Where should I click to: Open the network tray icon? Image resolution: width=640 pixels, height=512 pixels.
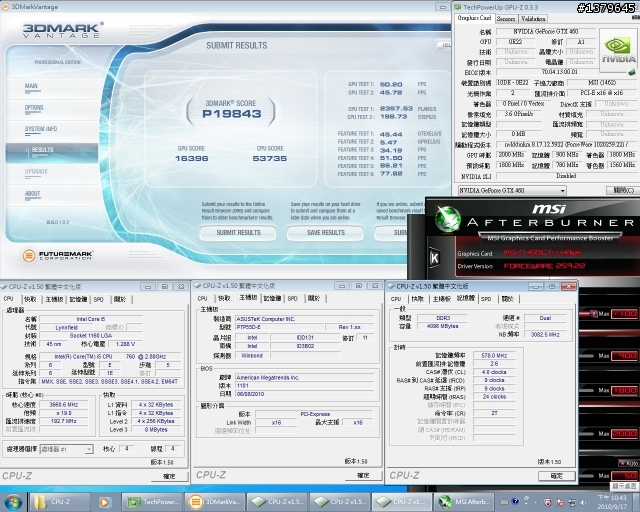573,502
